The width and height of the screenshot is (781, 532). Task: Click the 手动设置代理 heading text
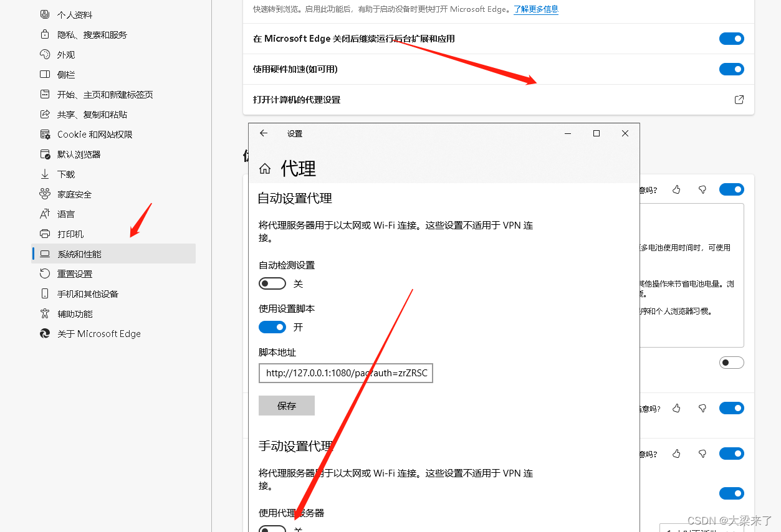pyautogui.click(x=295, y=446)
